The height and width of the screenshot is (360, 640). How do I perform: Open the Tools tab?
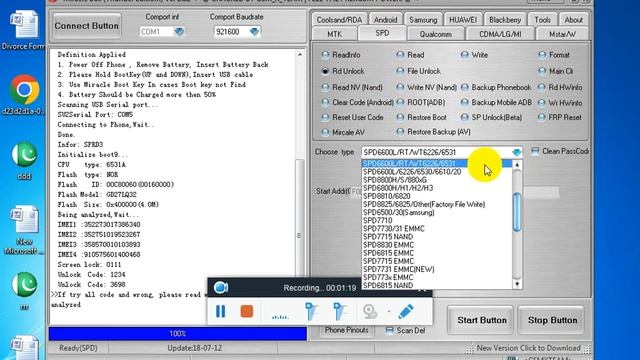click(542, 20)
